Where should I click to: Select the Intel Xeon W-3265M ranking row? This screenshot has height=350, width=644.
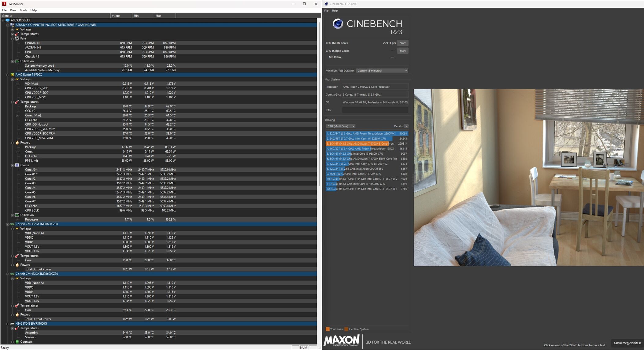[x=367, y=138]
